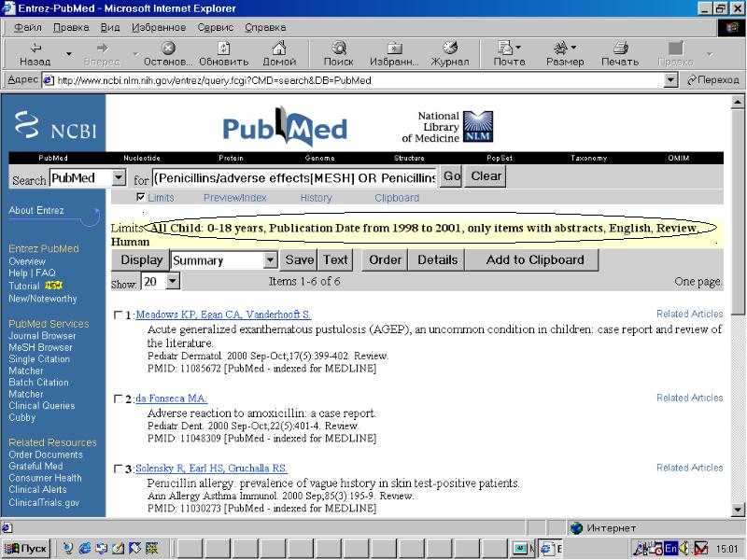Click the taskbar clock showing 15:01
Viewport: 747px width, 560px height.
click(x=726, y=549)
